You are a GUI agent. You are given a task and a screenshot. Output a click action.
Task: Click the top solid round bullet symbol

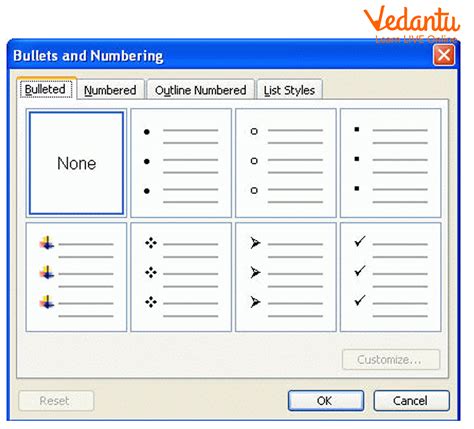click(147, 132)
